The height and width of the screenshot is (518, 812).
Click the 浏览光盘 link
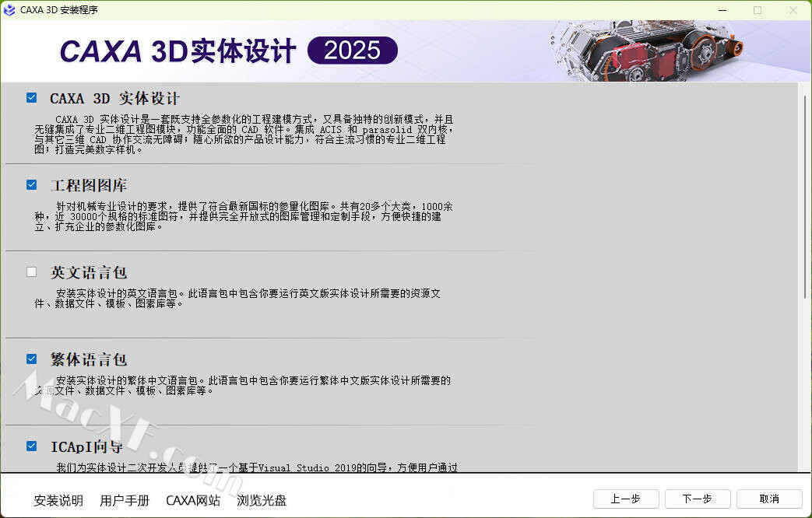point(262,500)
